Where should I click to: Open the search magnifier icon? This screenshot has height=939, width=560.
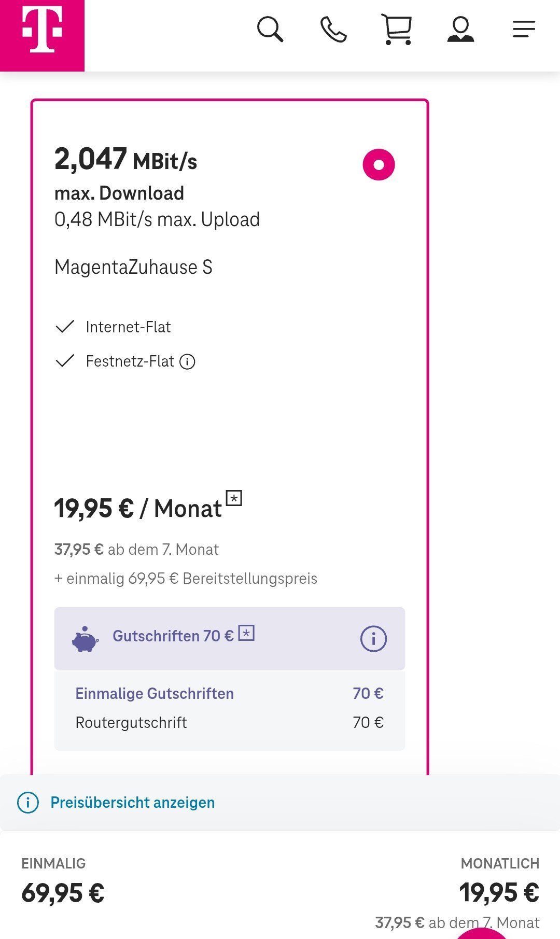(x=270, y=29)
